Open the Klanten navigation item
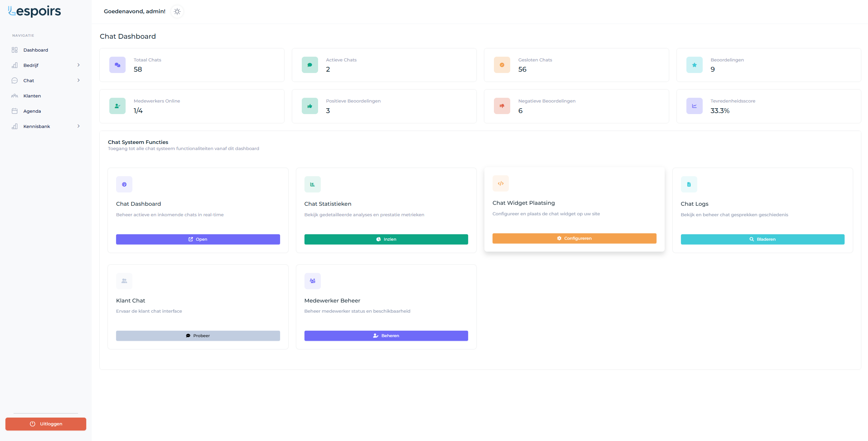This screenshot has width=868, height=441. pyautogui.click(x=32, y=96)
